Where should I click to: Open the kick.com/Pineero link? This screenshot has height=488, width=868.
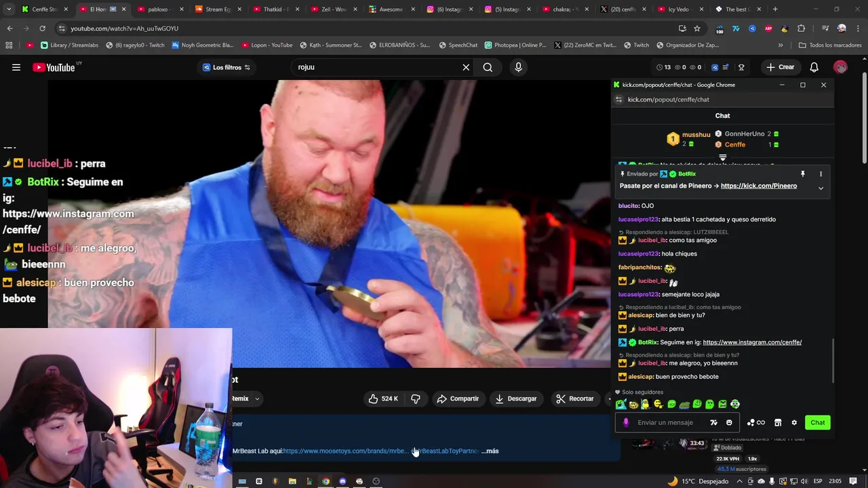[759, 186]
